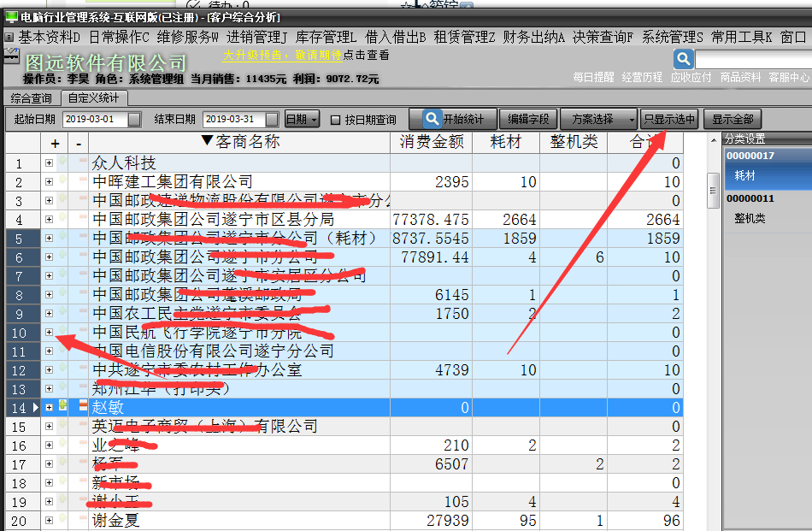812x531 pixels.
Task: Click the 编辑字段 button
Action: [528, 120]
